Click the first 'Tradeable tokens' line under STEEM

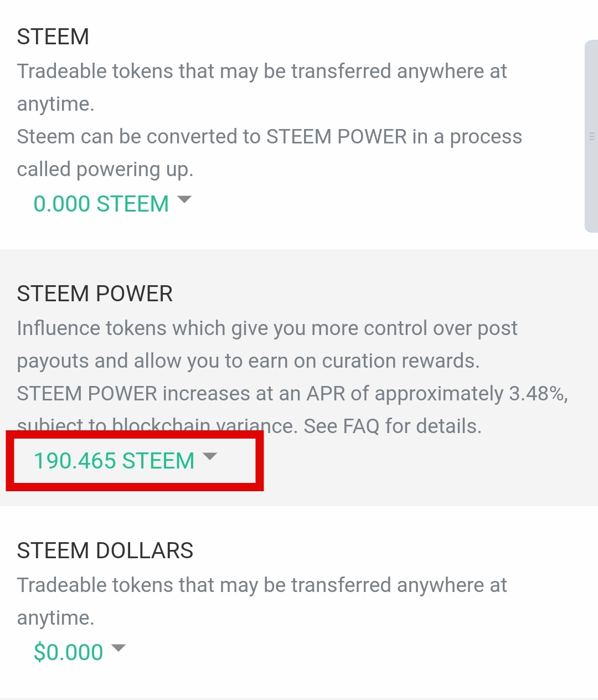click(261, 71)
